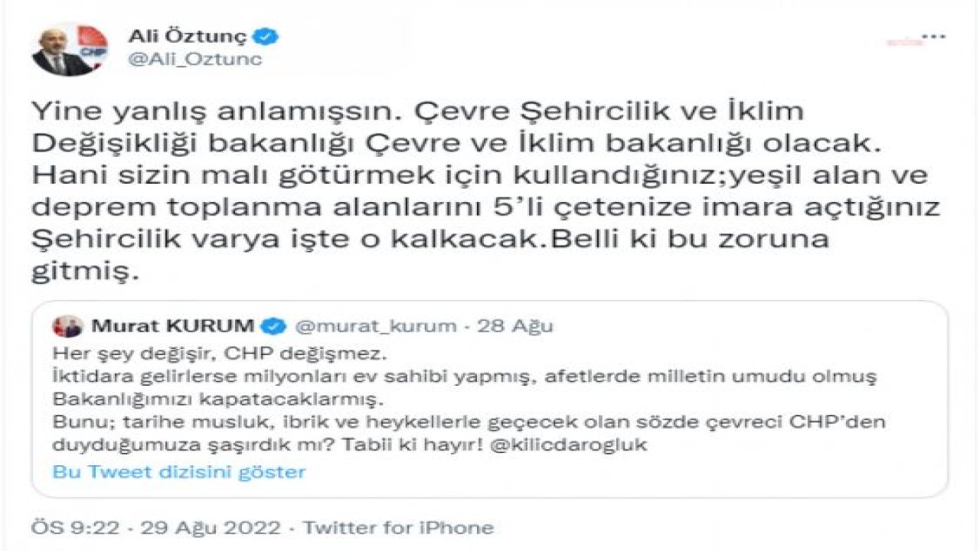Open the @murat_kurum handle
This screenshot has height=551, width=980.
point(374,326)
